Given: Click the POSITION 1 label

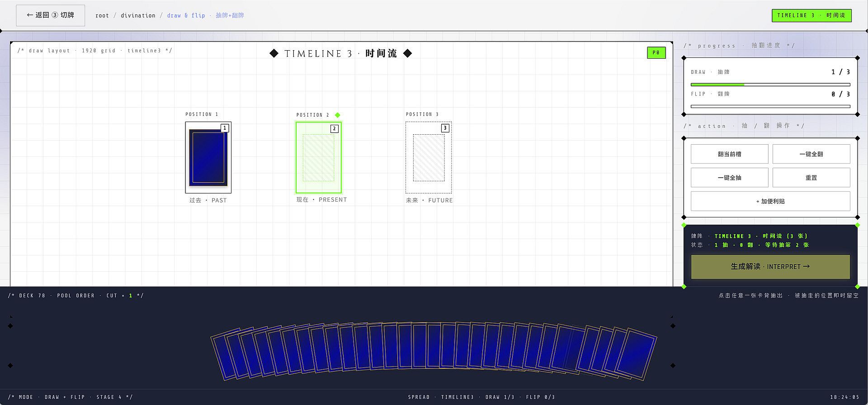Looking at the screenshot, I should coord(202,114).
